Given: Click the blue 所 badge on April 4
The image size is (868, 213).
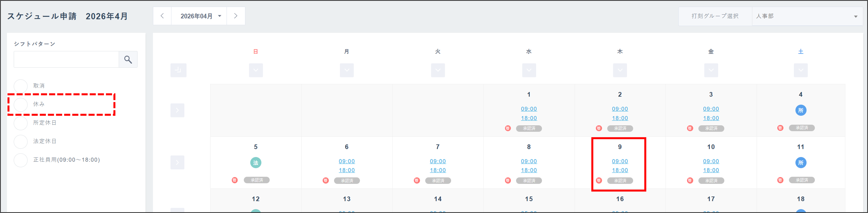Looking at the screenshot, I should tap(801, 110).
